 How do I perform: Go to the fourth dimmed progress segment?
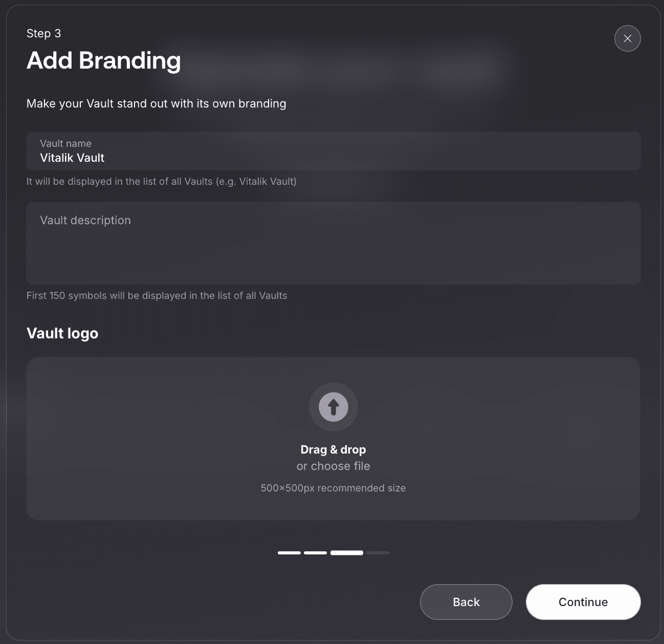click(x=378, y=553)
